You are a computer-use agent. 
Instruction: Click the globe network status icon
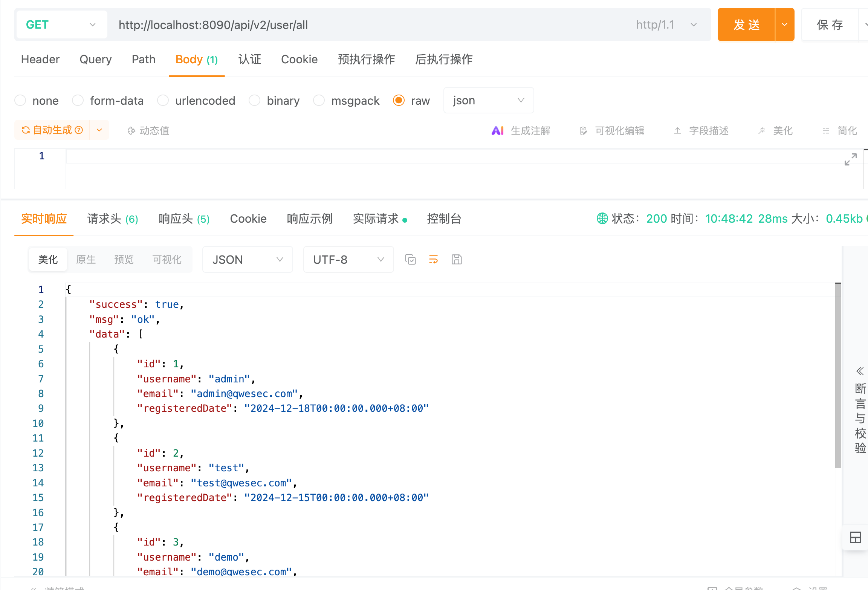click(602, 219)
